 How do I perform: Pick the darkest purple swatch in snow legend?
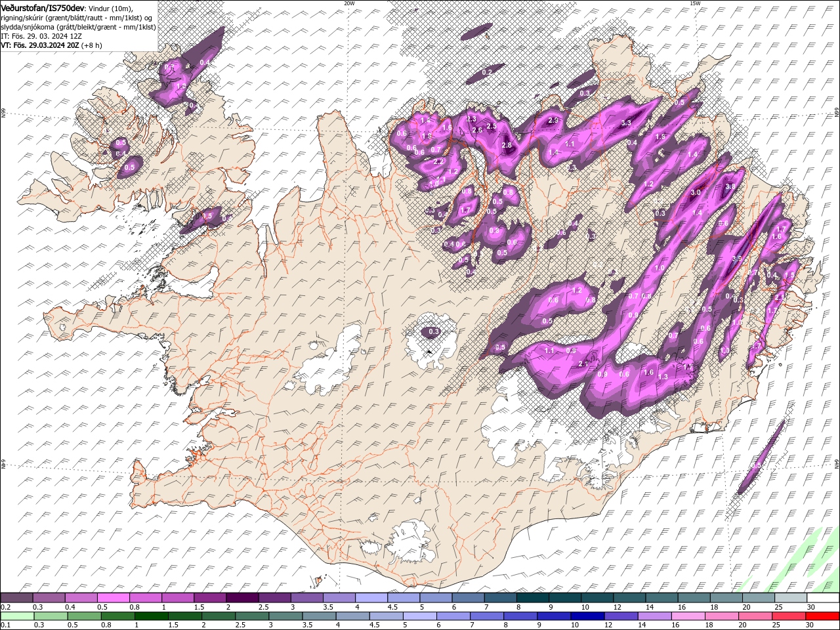[x=241, y=598]
